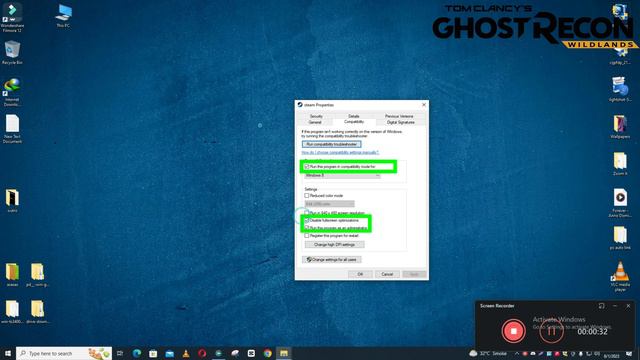Screen dimensions: 640x360
Task: Click the taskbar date display
Action: (611, 356)
